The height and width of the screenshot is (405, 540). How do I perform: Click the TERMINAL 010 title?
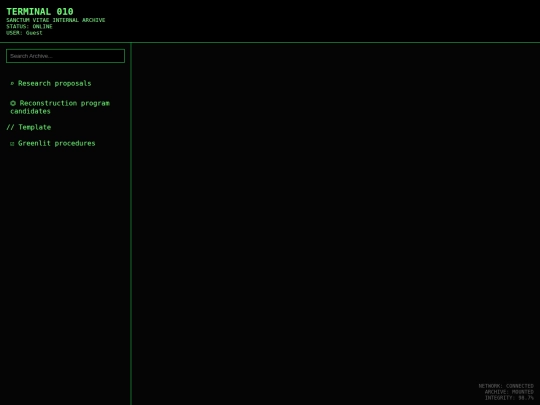pyautogui.click(x=40, y=12)
